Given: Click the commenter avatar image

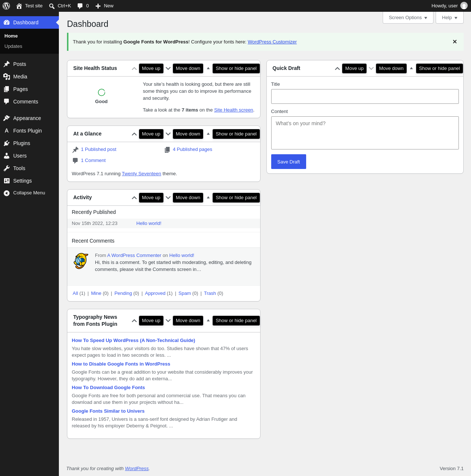Looking at the screenshot, I should 81,261.
